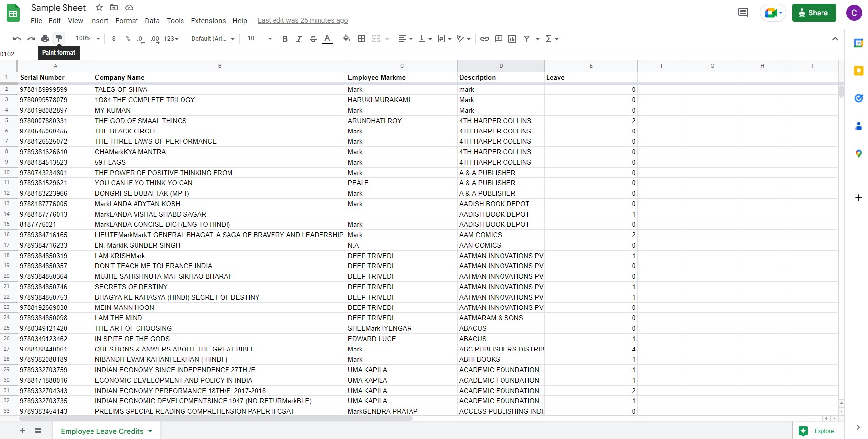Decrease decimal places
868x439 pixels.
tap(141, 39)
